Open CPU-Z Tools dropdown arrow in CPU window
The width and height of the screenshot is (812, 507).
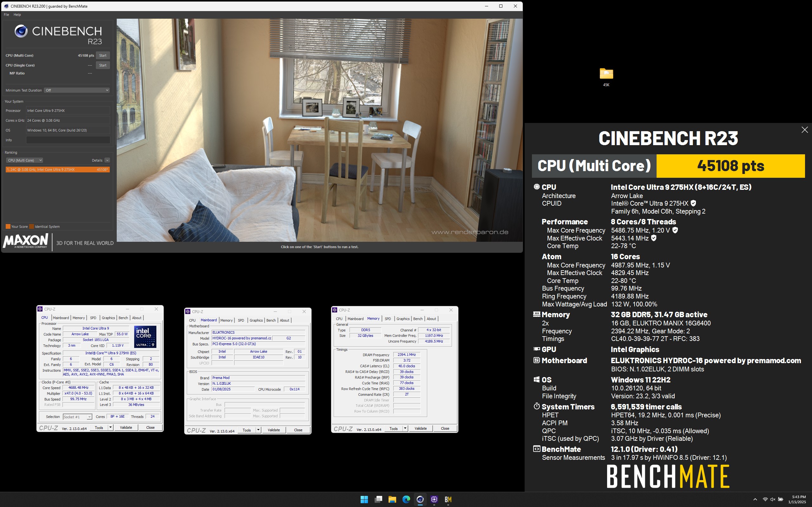pos(110,427)
